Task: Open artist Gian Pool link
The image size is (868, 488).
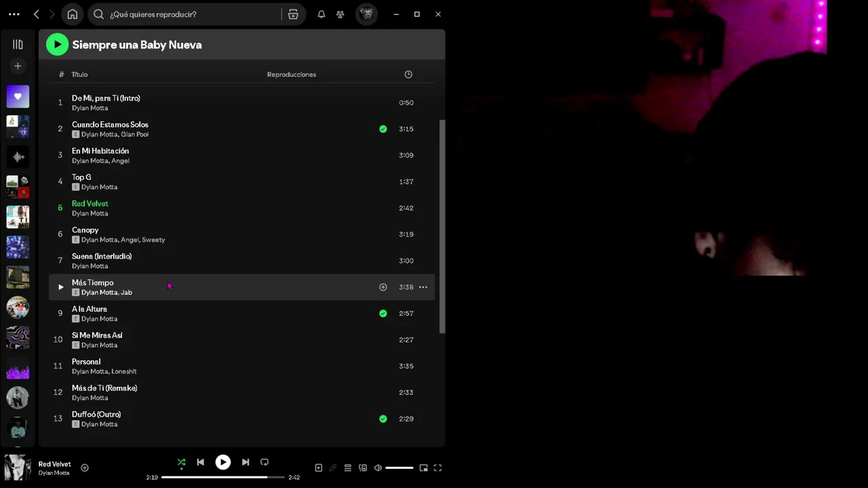Action: click(134, 134)
